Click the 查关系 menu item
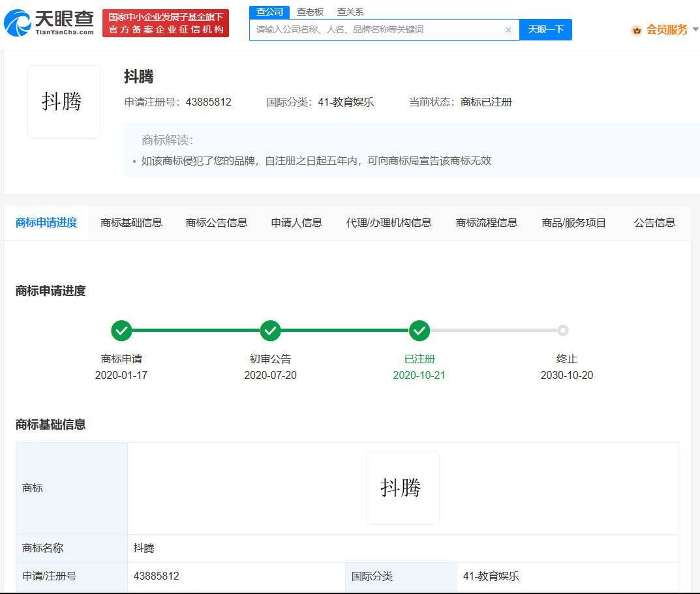The width and height of the screenshot is (700, 594). (350, 11)
